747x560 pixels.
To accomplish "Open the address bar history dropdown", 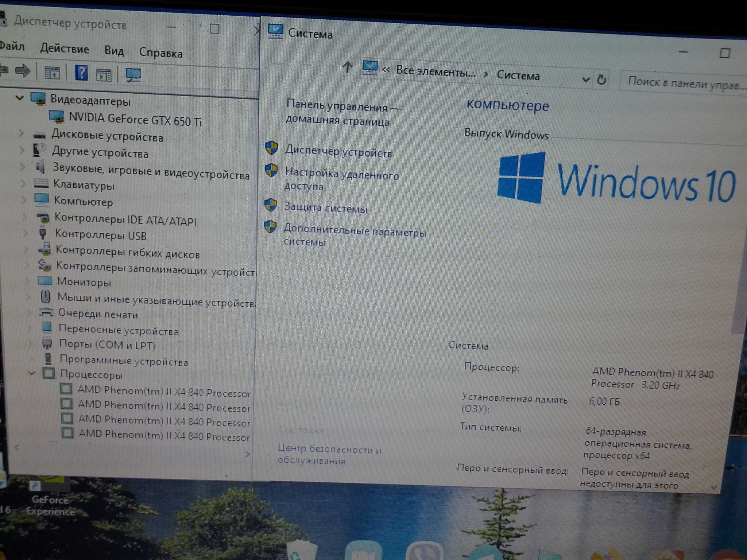I will tap(586, 79).
